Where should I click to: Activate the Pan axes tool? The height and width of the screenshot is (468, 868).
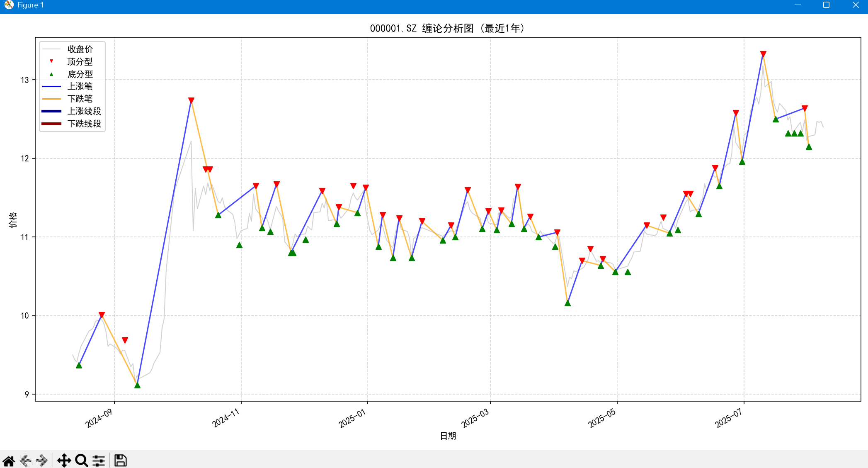click(64, 461)
